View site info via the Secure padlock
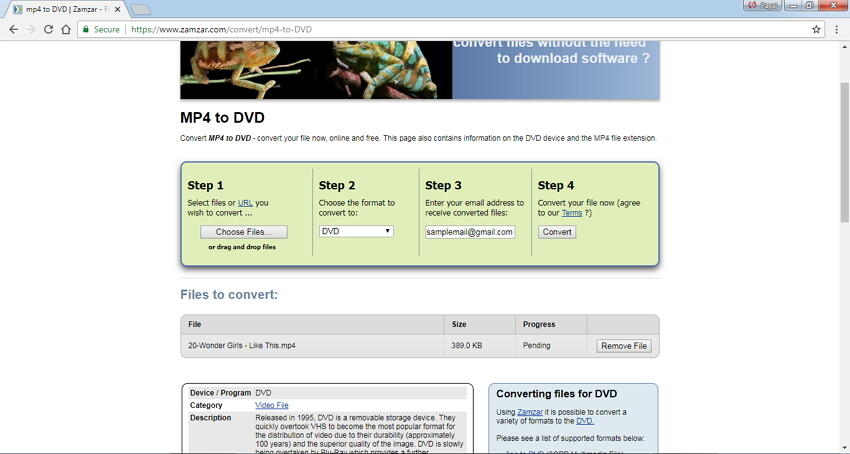The image size is (850, 454). pos(101,29)
